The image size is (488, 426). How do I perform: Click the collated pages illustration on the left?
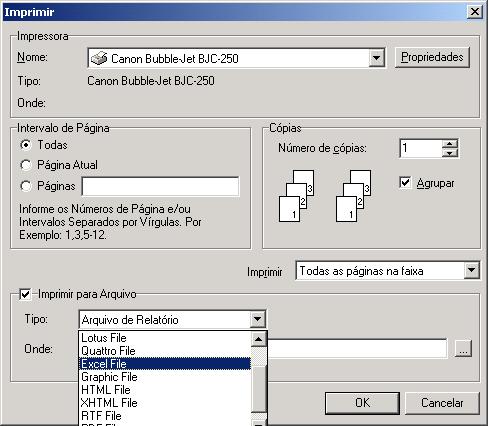point(296,196)
